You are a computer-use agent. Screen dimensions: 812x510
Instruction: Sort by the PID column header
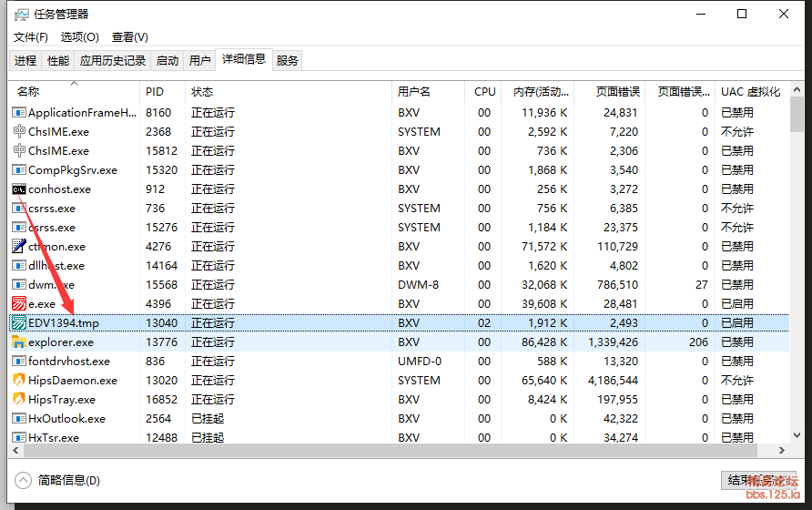pyautogui.click(x=162, y=92)
